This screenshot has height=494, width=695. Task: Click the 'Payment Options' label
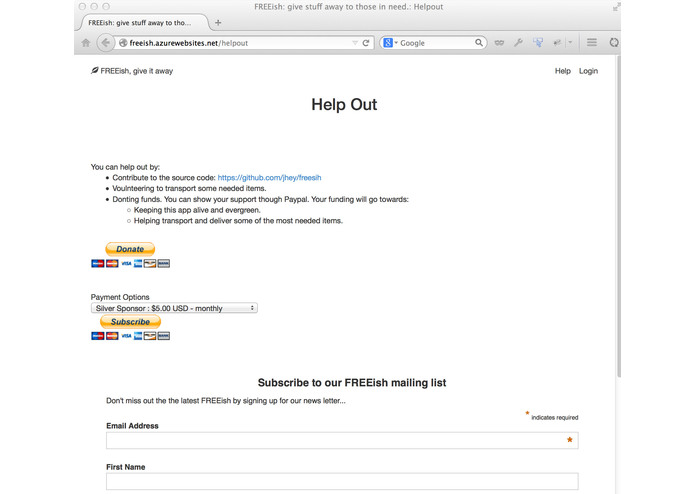[x=120, y=297]
